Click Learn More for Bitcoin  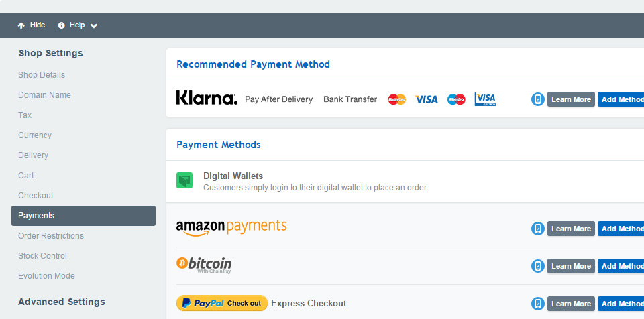(x=571, y=266)
